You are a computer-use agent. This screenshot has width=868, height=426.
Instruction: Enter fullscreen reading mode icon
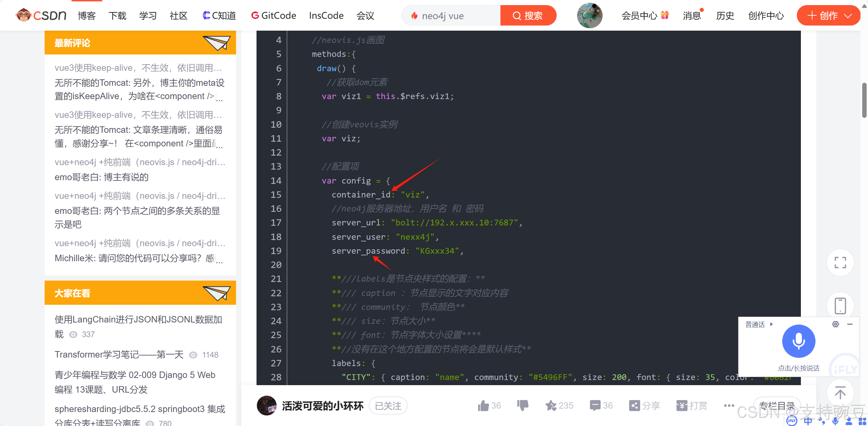point(840,263)
